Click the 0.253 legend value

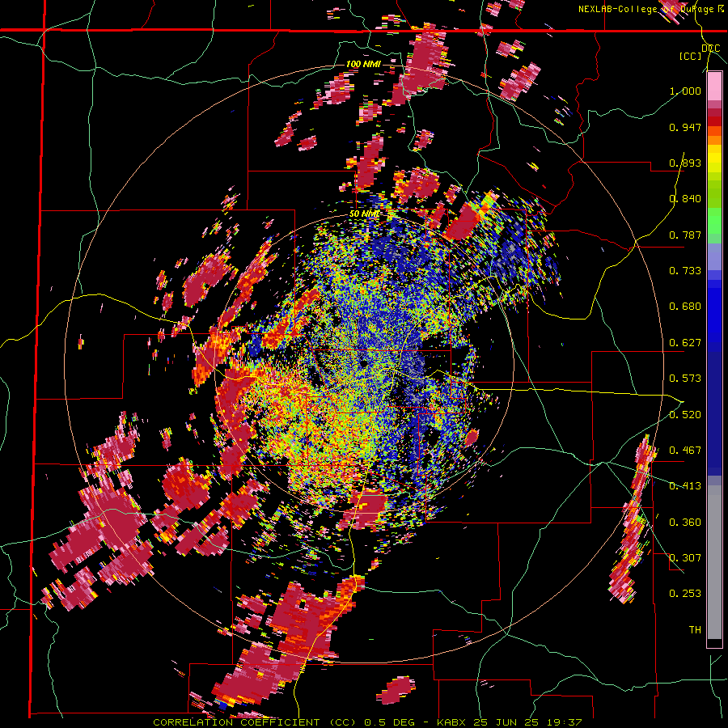pos(685,594)
